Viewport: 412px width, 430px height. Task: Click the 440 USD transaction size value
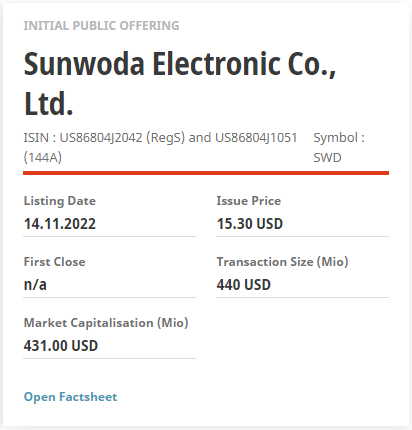244,285
